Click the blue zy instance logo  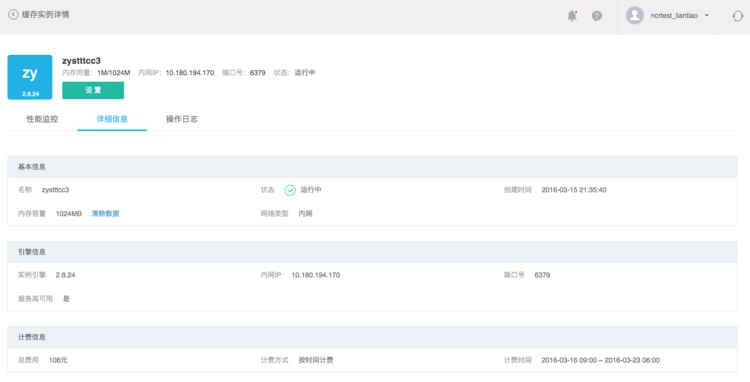click(x=30, y=77)
